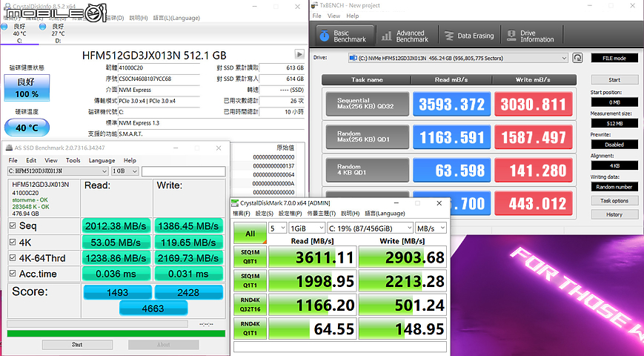The height and width of the screenshot is (356, 644).
Task: Open MB/s unit dropdown in CrystalDiskMark
Action: point(431,228)
